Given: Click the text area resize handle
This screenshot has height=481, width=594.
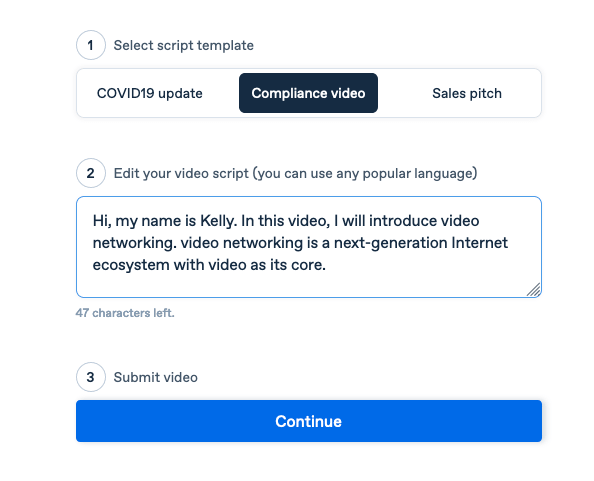Looking at the screenshot, I should 533,290.
